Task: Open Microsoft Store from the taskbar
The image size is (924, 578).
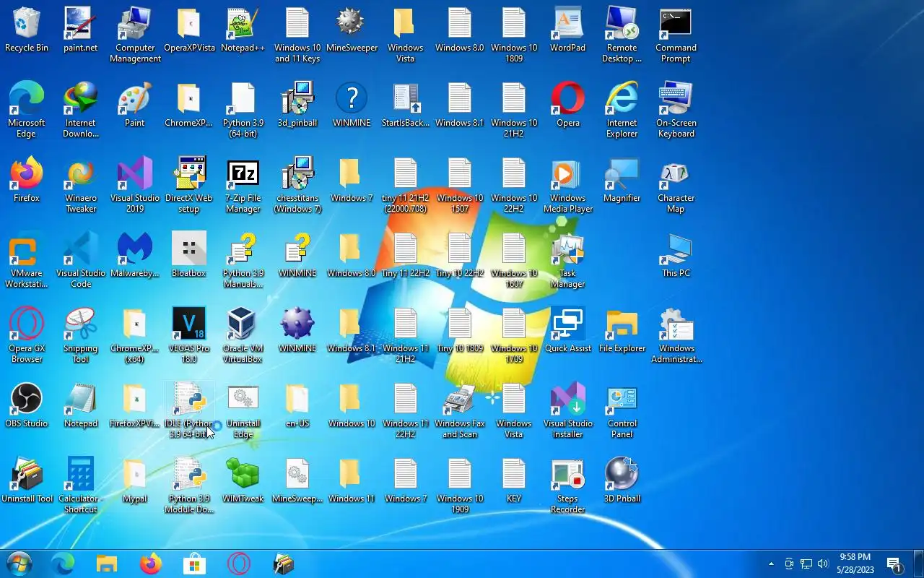Action: coord(194,564)
